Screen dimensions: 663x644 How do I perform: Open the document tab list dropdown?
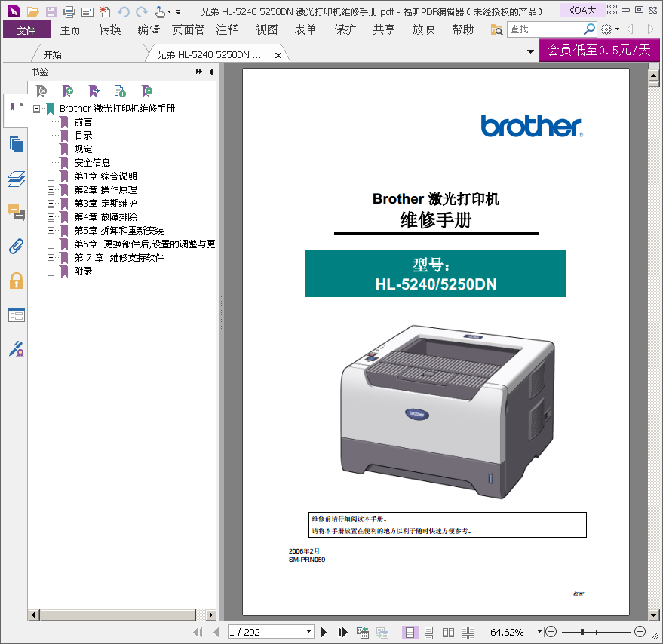pyautogui.click(x=530, y=51)
